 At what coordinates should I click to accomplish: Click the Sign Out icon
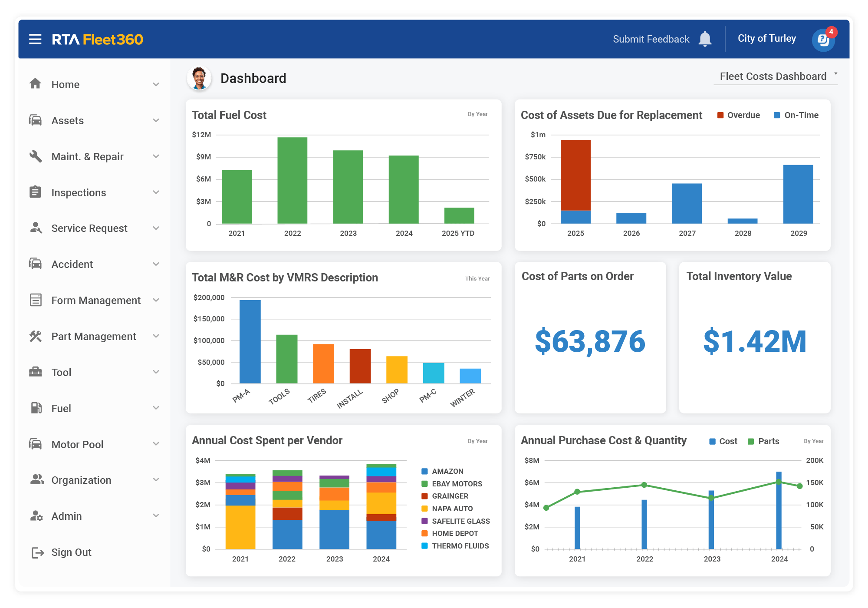(37, 552)
